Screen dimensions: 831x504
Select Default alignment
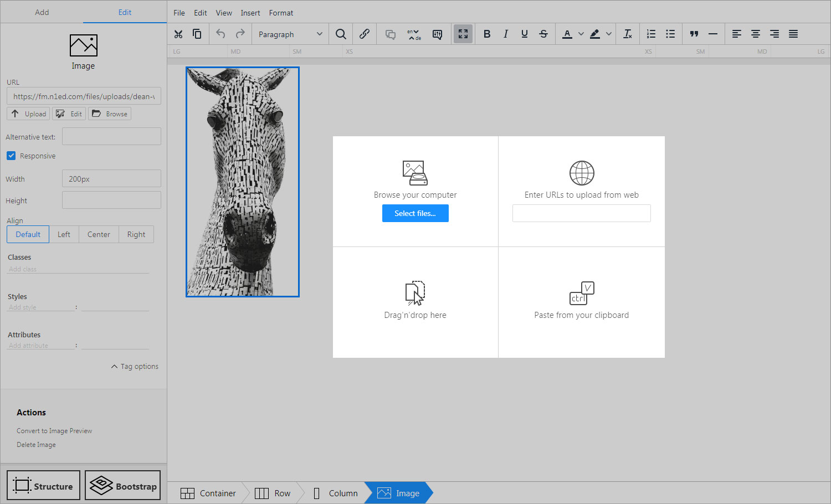(28, 234)
